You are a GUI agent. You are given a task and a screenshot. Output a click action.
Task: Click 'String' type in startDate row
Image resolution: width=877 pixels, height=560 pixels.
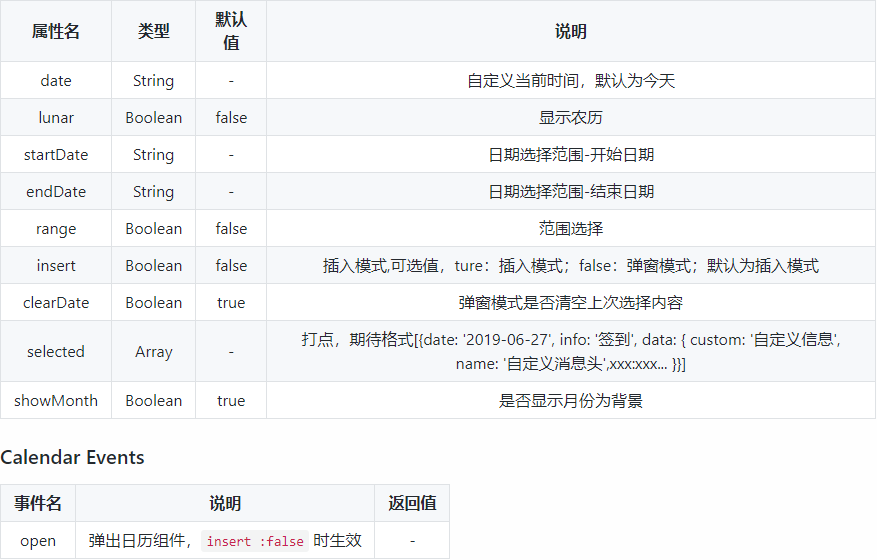point(153,155)
